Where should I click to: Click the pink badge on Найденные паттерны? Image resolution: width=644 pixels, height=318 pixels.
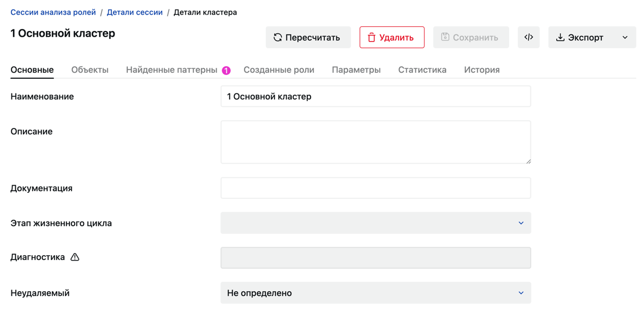coord(226,70)
